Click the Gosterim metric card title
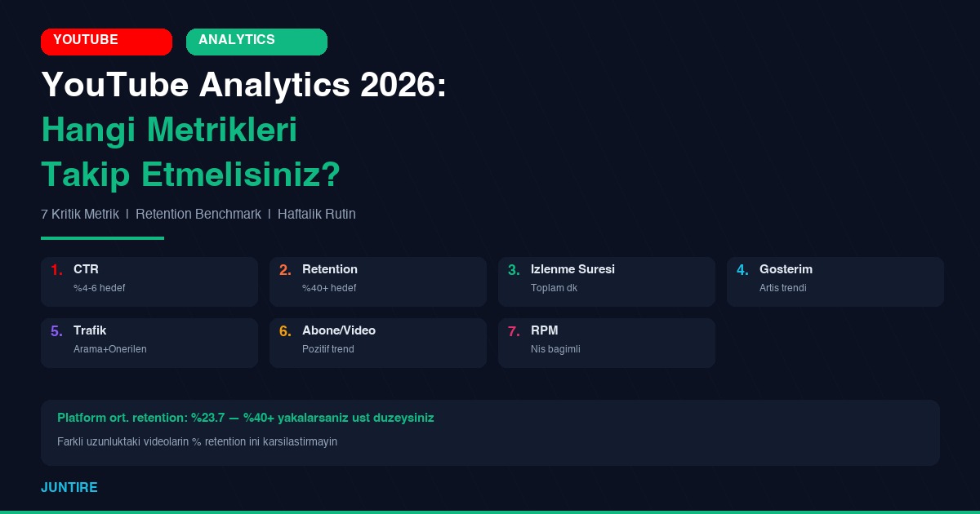 coord(786,269)
